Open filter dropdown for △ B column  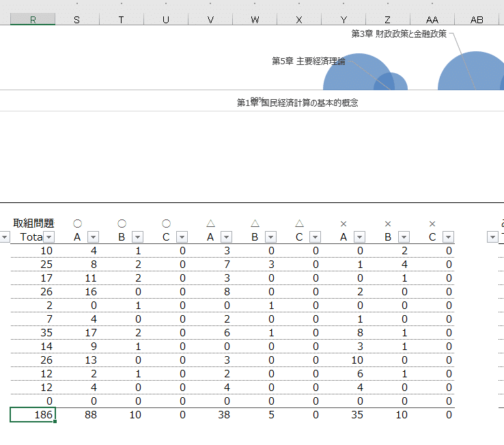point(270,237)
